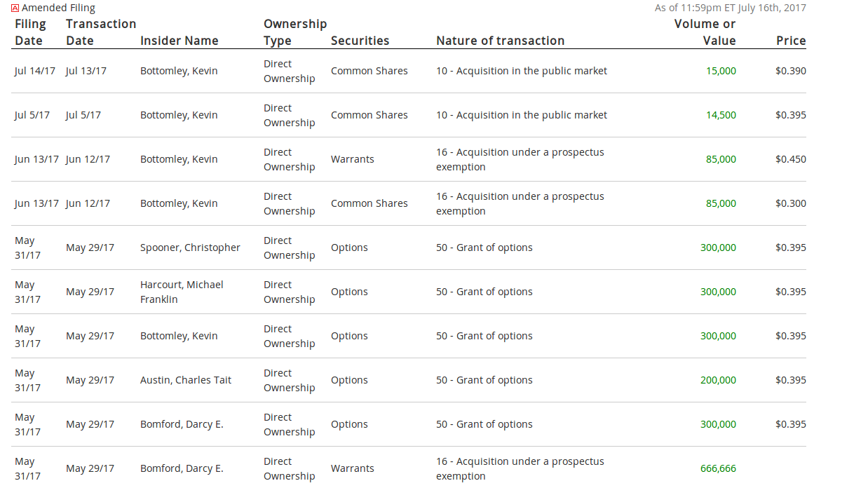Image resolution: width=868 pixels, height=488 pixels.
Task: Select Harcourt, Michael Franklin insider name
Action: (x=182, y=292)
